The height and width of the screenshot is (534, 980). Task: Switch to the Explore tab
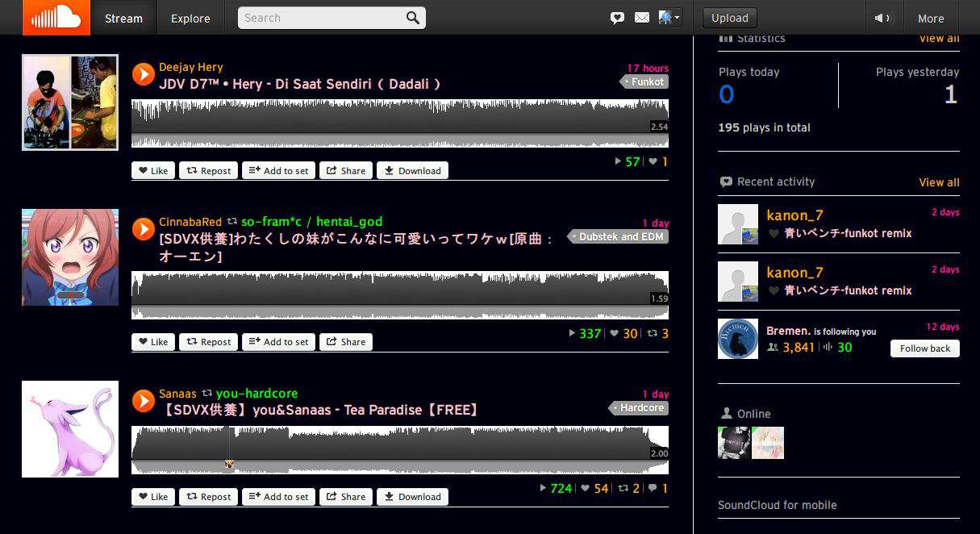[x=190, y=17]
